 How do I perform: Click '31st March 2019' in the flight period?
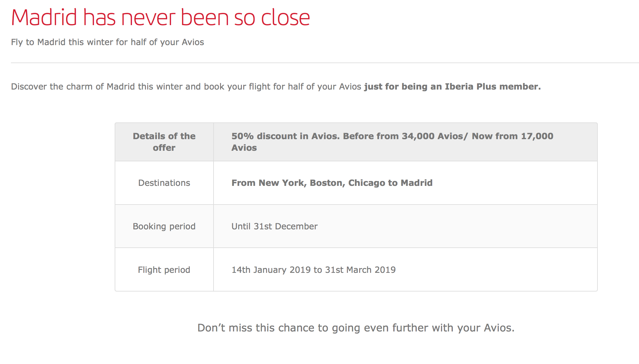(360, 270)
